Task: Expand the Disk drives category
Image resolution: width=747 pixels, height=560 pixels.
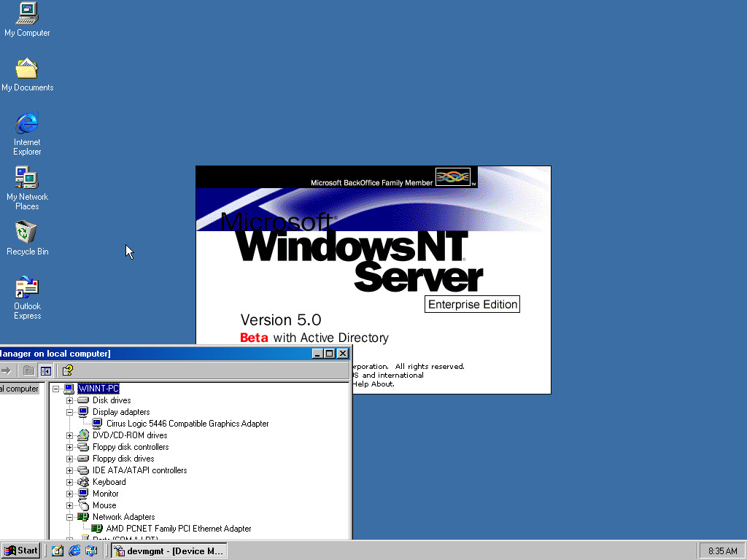Action: coord(69,400)
